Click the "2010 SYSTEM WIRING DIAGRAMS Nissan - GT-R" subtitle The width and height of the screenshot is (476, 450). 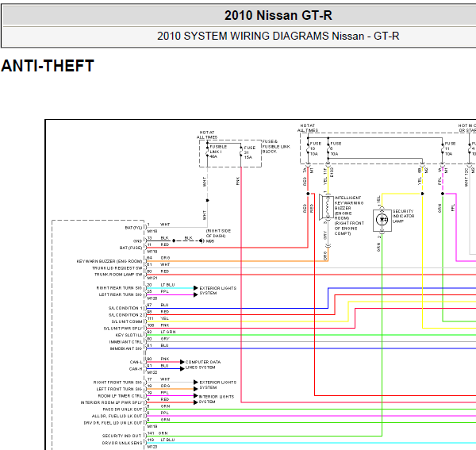click(x=278, y=37)
